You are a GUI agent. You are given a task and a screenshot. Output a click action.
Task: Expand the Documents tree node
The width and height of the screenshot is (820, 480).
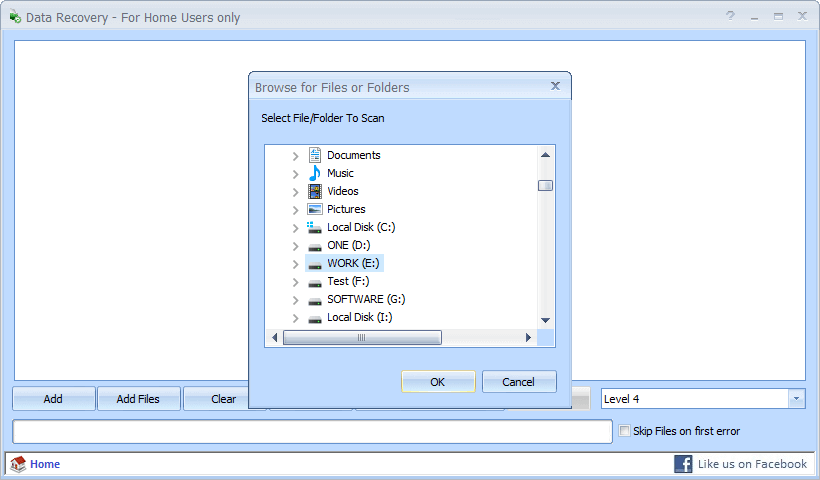(x=295, y=156)
